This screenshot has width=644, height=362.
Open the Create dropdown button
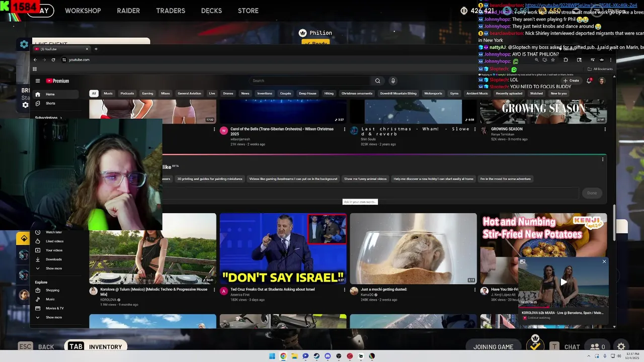pyautogui.click(x=571, y=80)
